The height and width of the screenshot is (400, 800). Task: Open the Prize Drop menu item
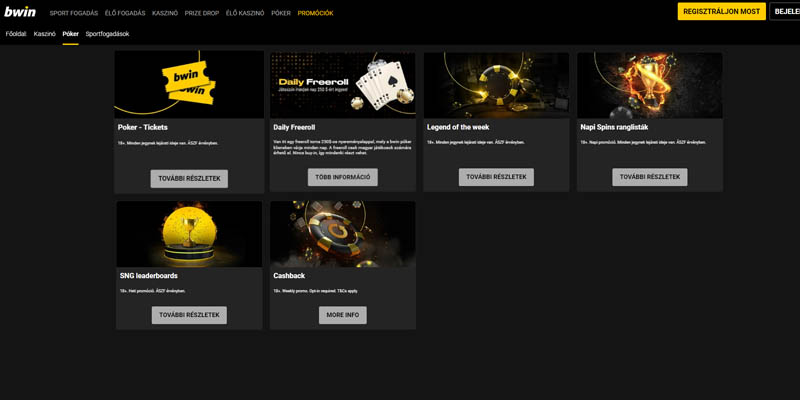(202, 13)
